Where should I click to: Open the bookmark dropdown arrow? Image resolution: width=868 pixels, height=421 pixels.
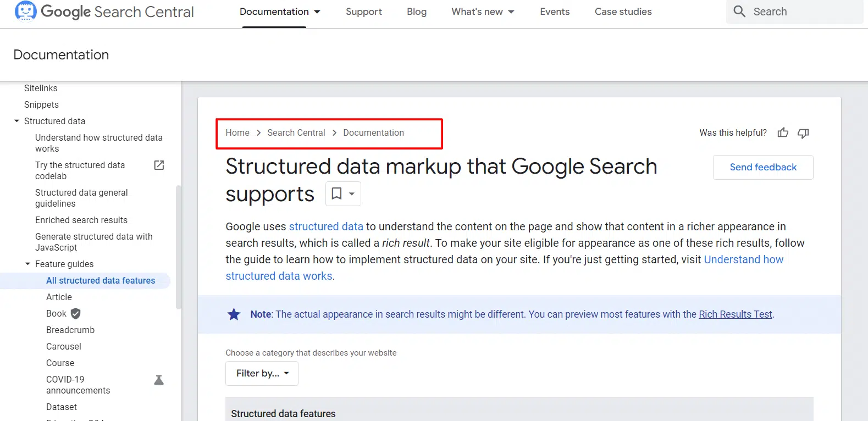pos(352,193)
